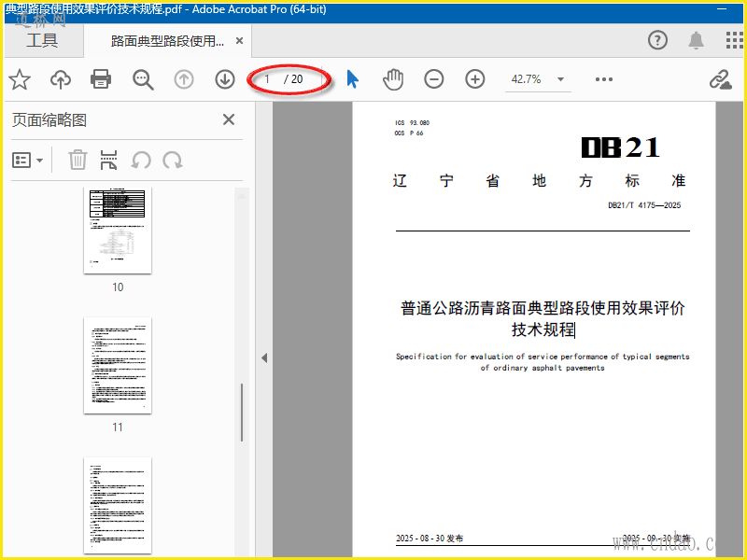Click the 页面缩略图 panel heading
Image resolution: width=747 pixels, height=560 pixels.
[x=49, y=120]
